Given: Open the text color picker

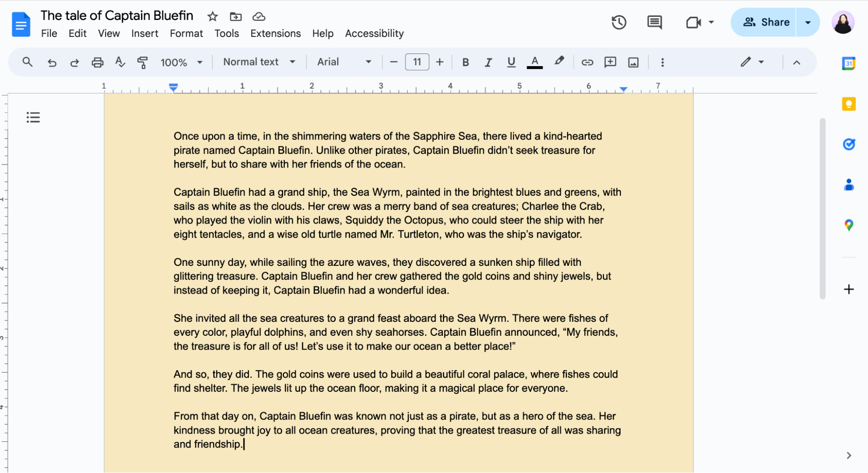Looking at the screenshot, I should [x=535, y=62].
